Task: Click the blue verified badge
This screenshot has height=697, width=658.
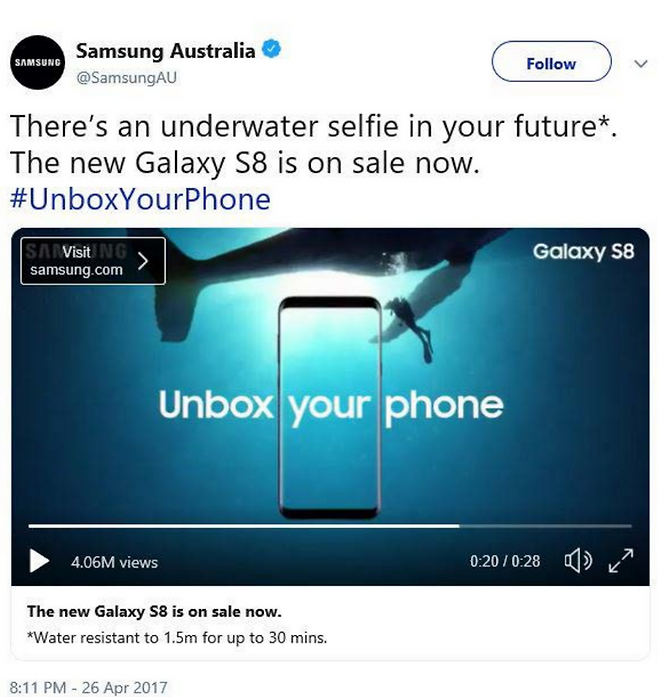Action: (x=271, y=49)
